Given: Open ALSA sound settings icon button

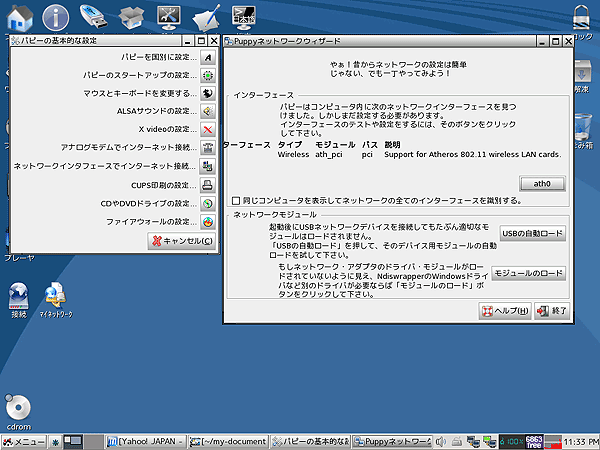Looking at the screenshot, I should pyautogui.click(x=208, y=111).
